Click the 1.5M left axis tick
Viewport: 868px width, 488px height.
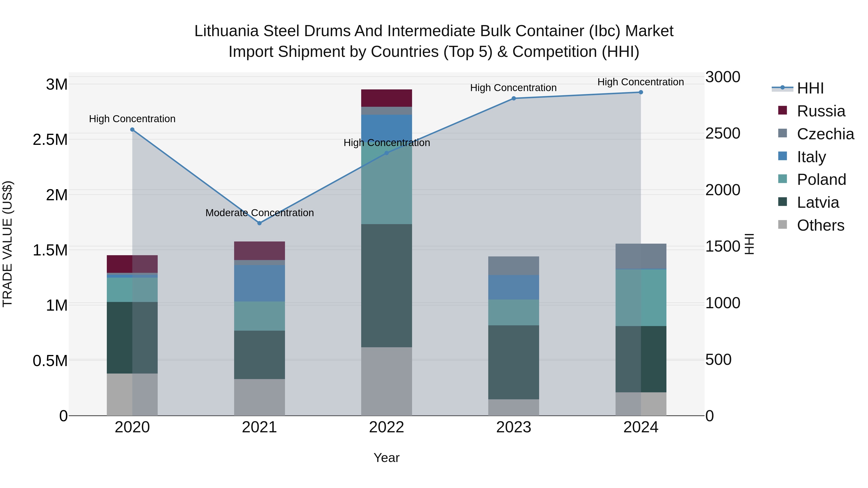pyautogui.click(x=50, y=250)
